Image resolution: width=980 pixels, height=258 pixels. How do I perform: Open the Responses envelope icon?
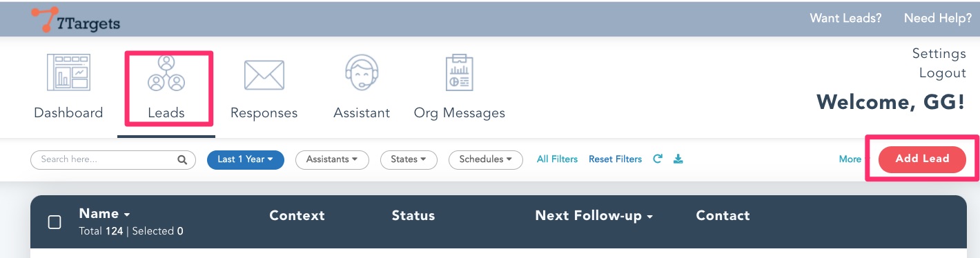(x=264, y=75)
